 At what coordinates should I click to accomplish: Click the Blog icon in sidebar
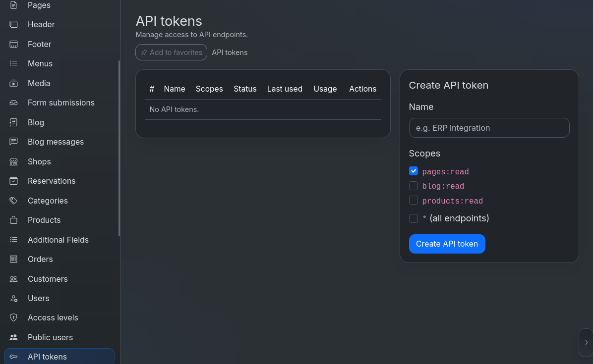coord(13,122)
